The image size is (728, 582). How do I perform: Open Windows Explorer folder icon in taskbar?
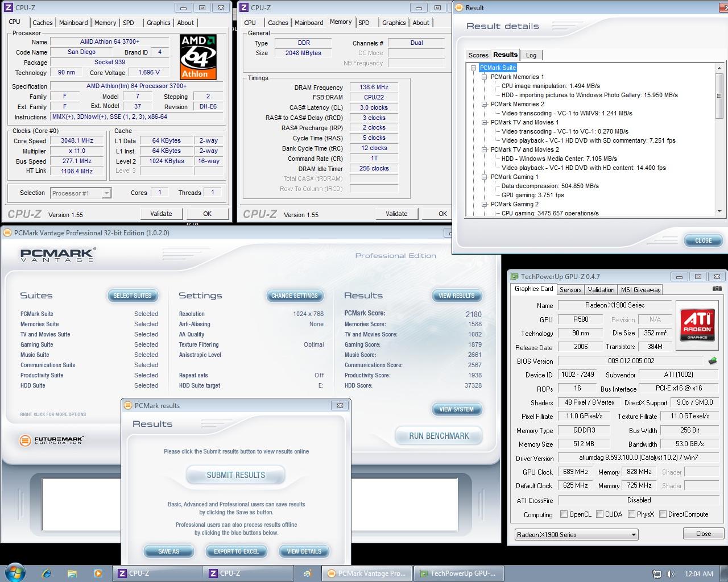(72, 573)
